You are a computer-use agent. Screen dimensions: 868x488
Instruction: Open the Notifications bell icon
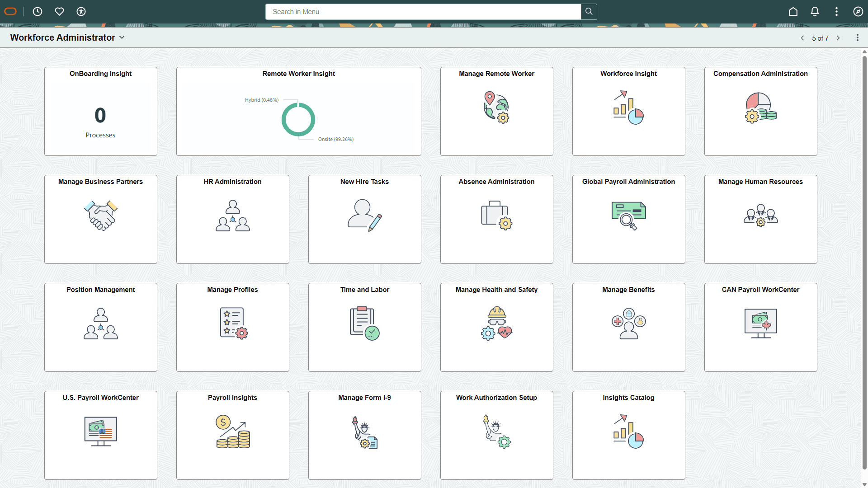coord(815,12)
